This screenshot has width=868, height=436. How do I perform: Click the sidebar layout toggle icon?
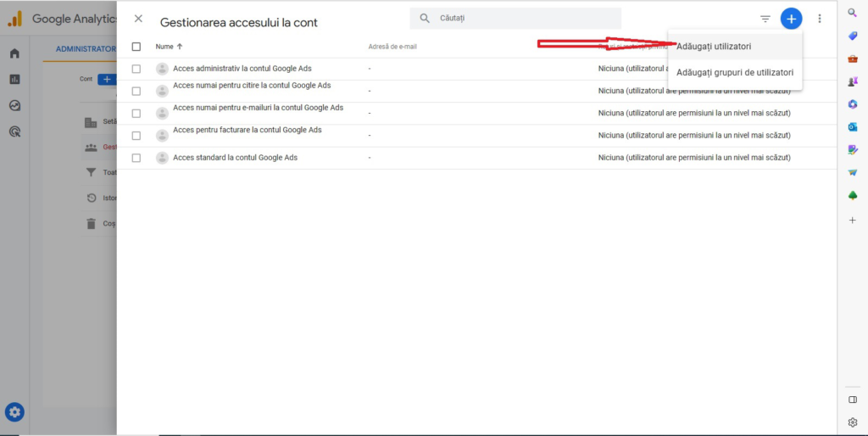point(853,400)
